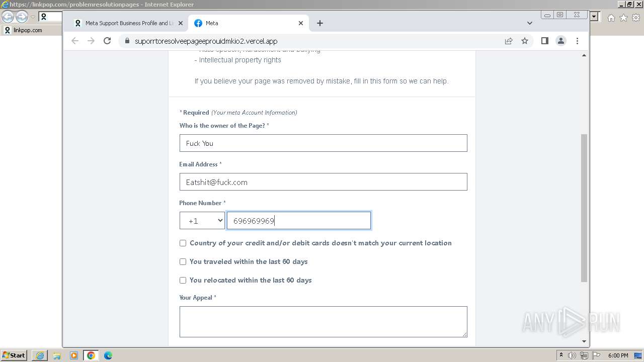This screenshot has width=644, height=362.
Task: Click Internet Explorer forward button
Action: point(22,17)
